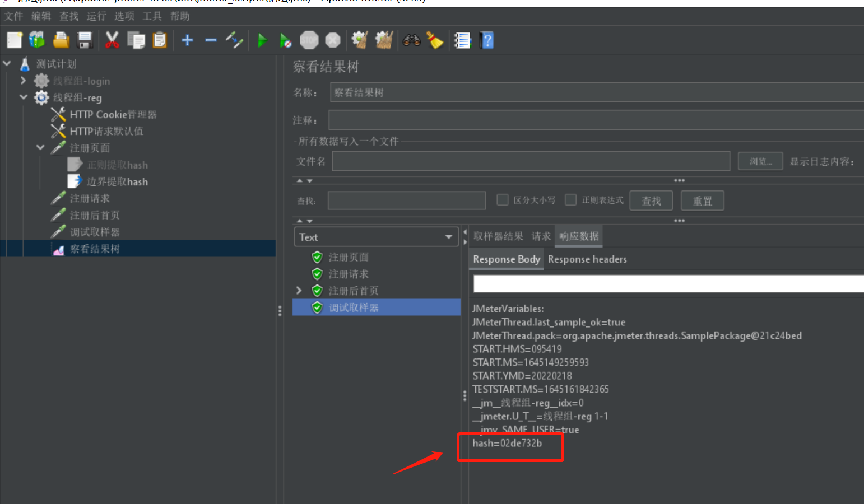Click the 名称 input field

click(597, 92)
